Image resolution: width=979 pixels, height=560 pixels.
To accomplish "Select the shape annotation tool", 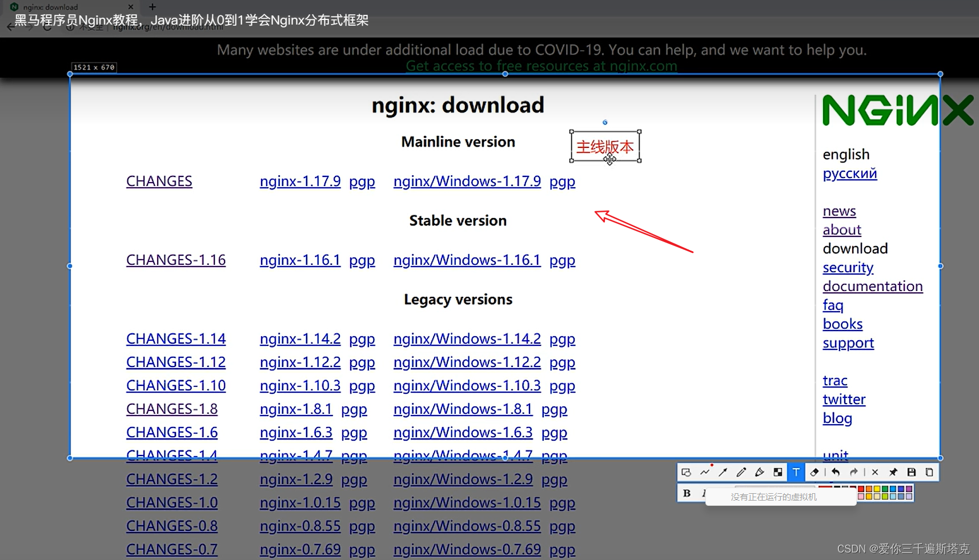I will (687, 472).
